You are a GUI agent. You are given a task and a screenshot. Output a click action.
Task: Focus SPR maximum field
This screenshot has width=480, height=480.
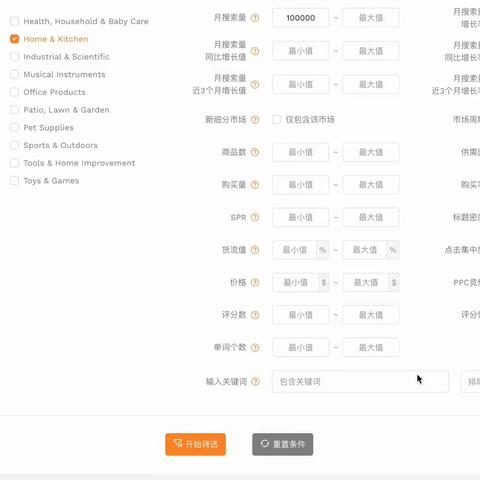point(371,217)
